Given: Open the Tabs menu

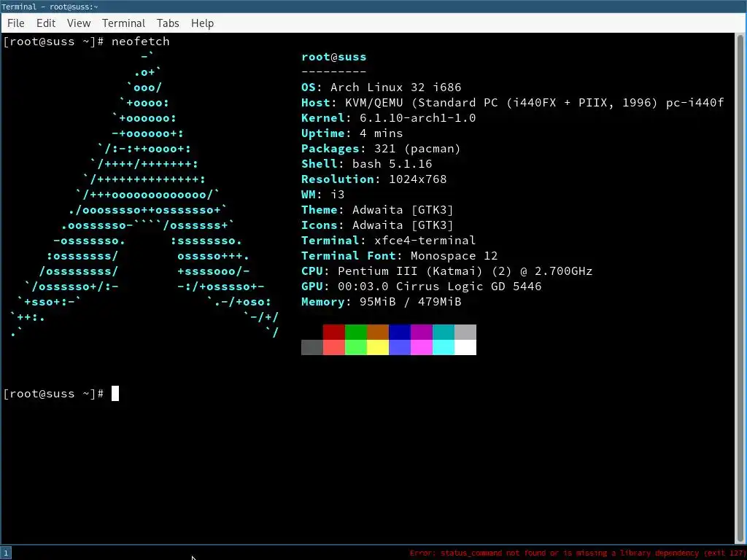Looking at the screenshot, I should [168, 23].
